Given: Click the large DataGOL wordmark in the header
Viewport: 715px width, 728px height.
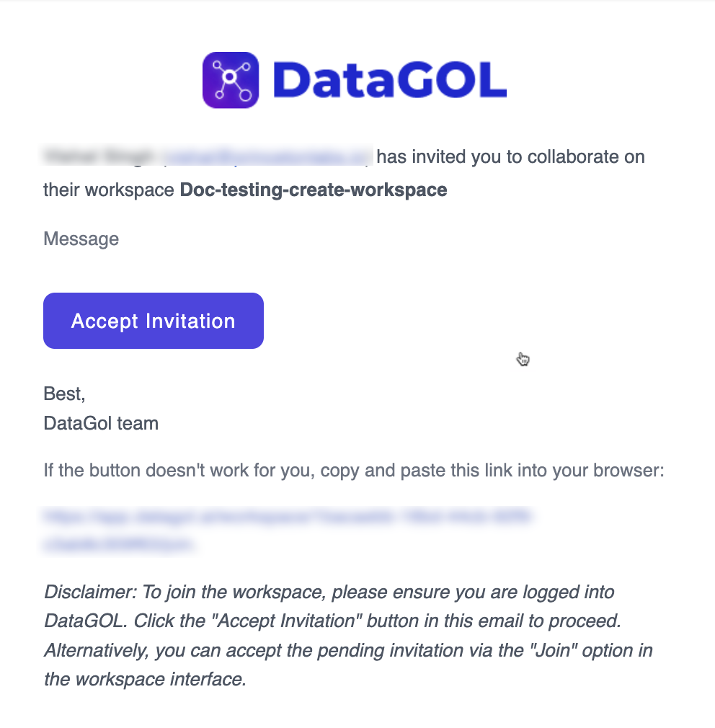Looking at the screenshot, I should [x=389, y=80].
